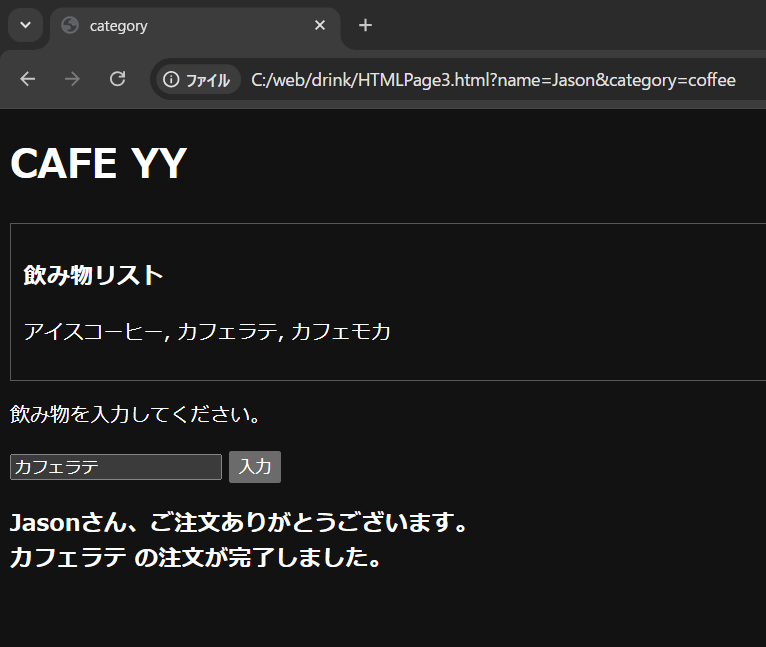The height and width of the screenshot is (647, 766).
Task: Open a new tab with plus icon
Action: (365, 25)
